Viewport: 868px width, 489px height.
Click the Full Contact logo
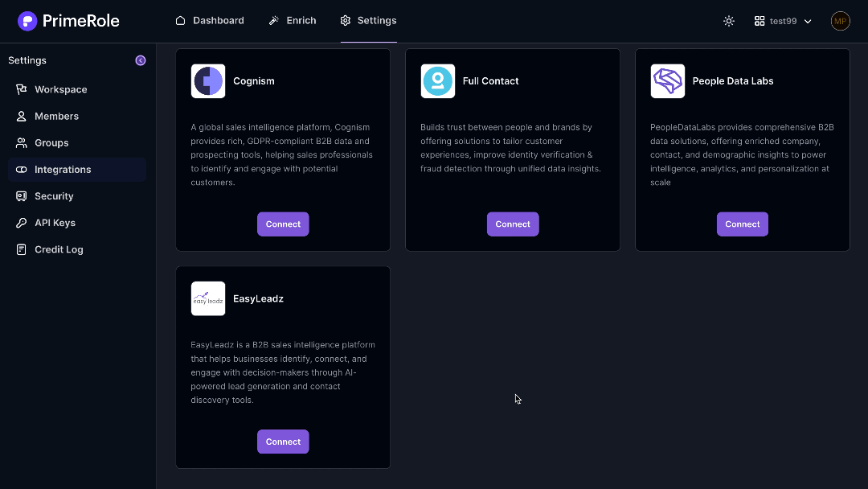tap(438, 81)
